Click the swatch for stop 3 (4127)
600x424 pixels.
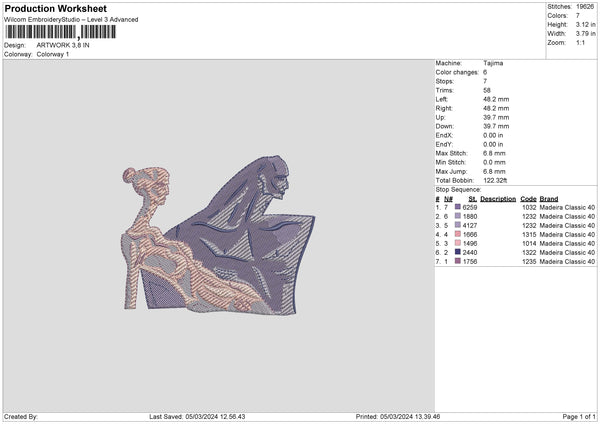point(458,225)
